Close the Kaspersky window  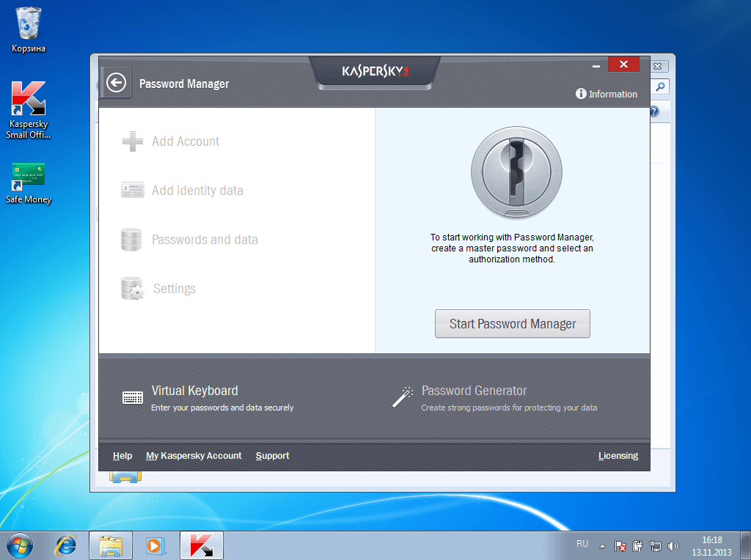[x=623, y=65]
